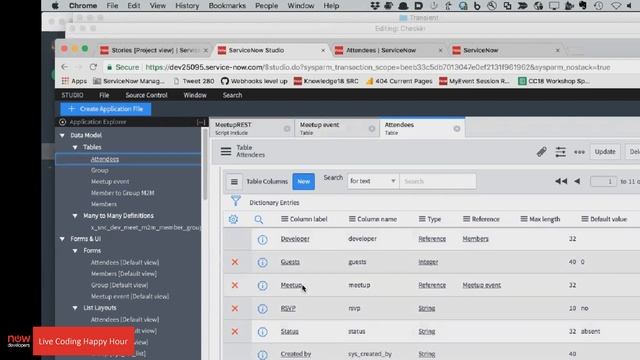Click the column search magnifier icon
The width and height of the screenshot is (640, 360).
pos(259,220)
